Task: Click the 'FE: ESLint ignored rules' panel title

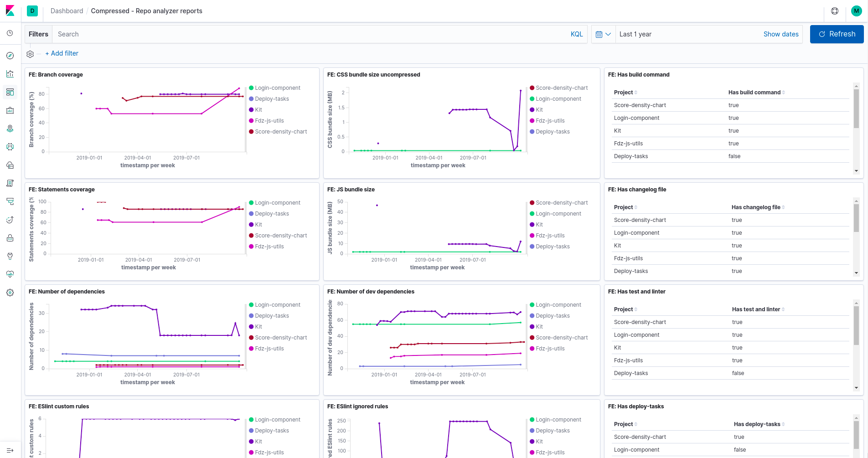Action: (358, 407)
